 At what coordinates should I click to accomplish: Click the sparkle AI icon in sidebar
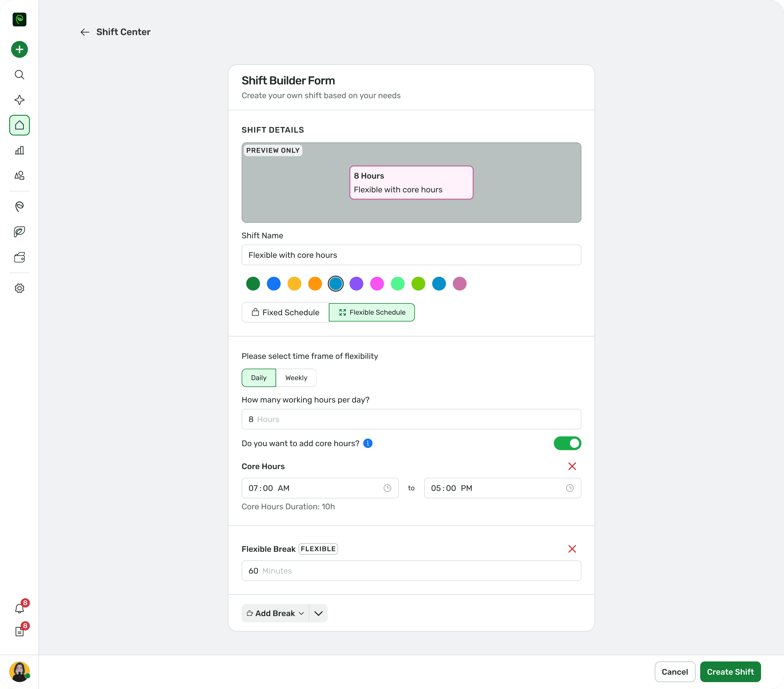pos(19,100)
